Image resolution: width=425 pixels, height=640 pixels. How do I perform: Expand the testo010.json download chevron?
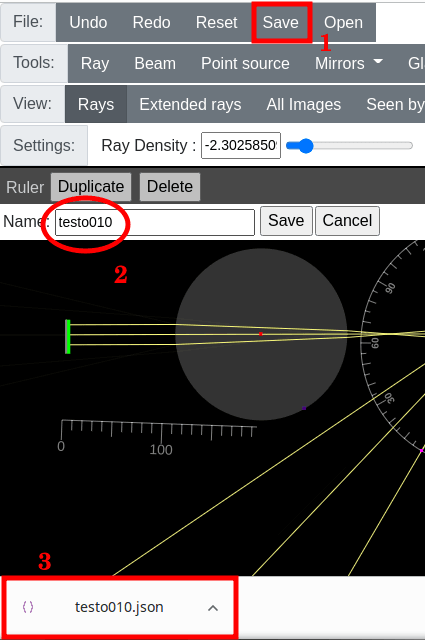[213, 608]
